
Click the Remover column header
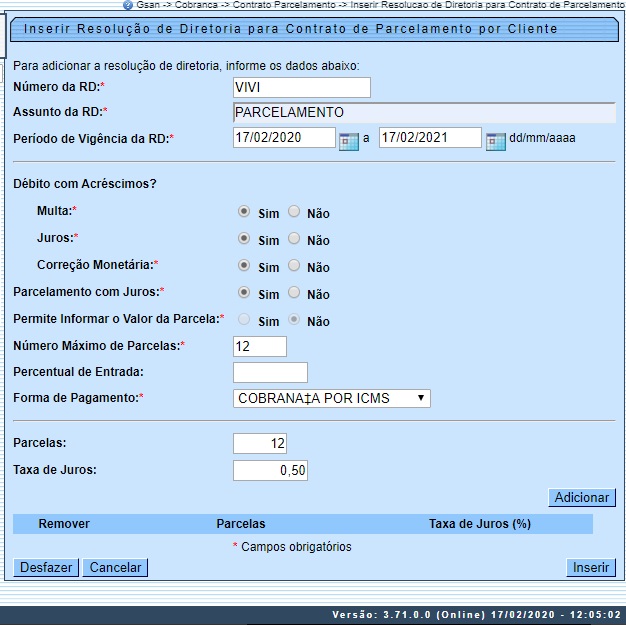pos(64,524)
